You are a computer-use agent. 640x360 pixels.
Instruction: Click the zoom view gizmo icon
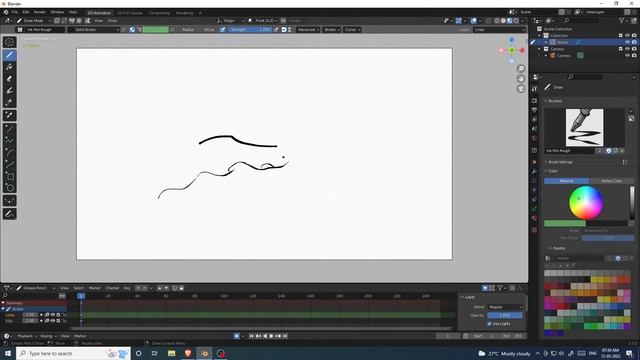(521, 68)
